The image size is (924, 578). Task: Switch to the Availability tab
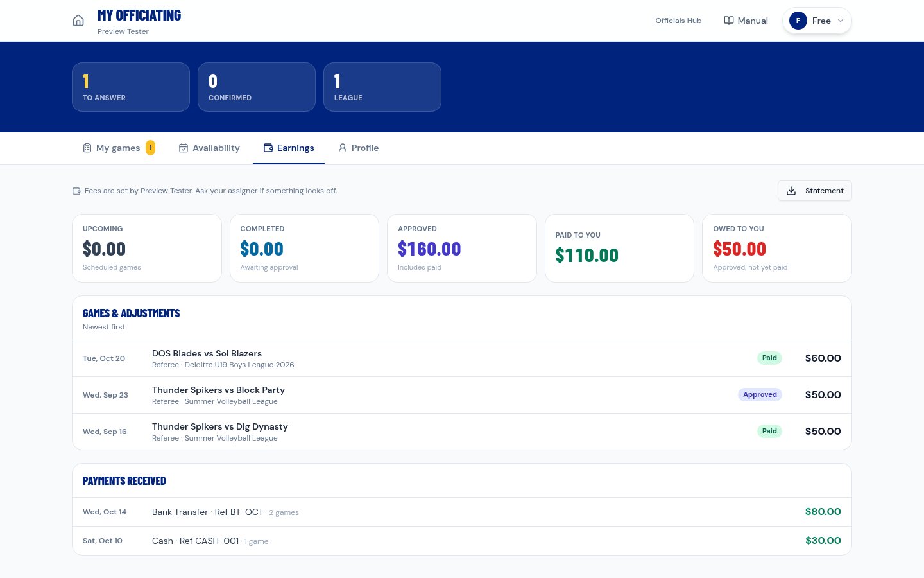(x=209, y=148)
